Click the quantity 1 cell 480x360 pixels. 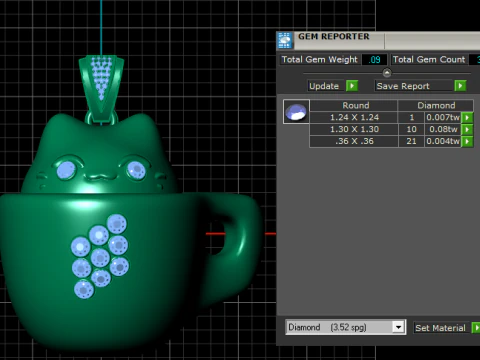[x=411, y=117]
